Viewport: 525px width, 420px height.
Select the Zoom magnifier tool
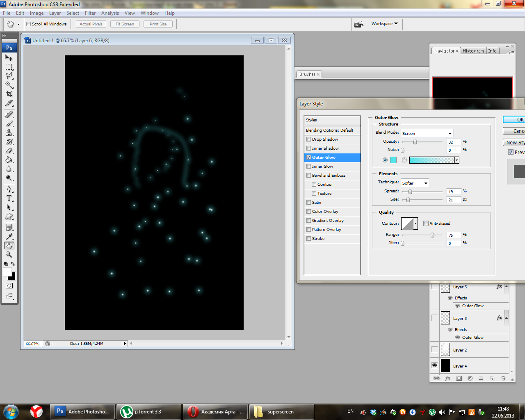(9, 255)
